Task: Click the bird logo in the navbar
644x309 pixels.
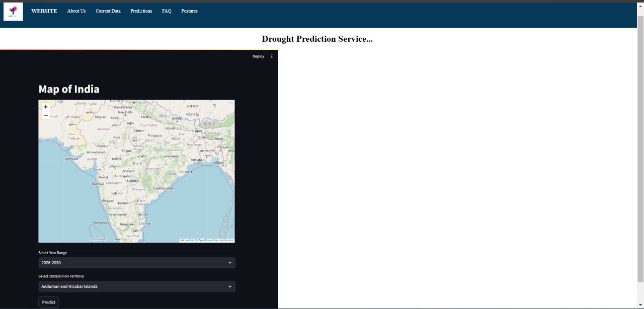Action: pyautogui.click(x=13, y=12)
